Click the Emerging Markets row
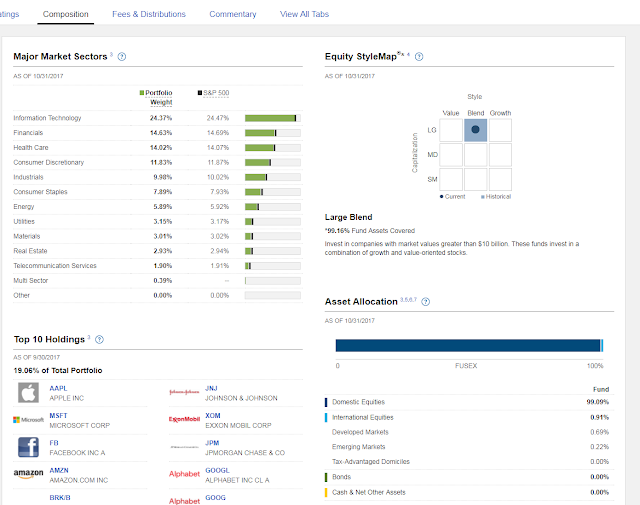The width and height of the screenshot is (640, 505). pos(469,447)
